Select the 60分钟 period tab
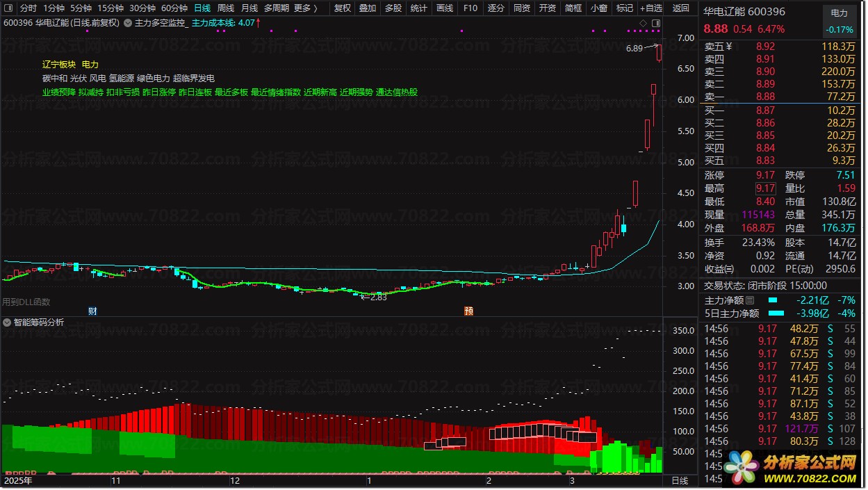The image size is (868, 490). (x=174, y=8)
